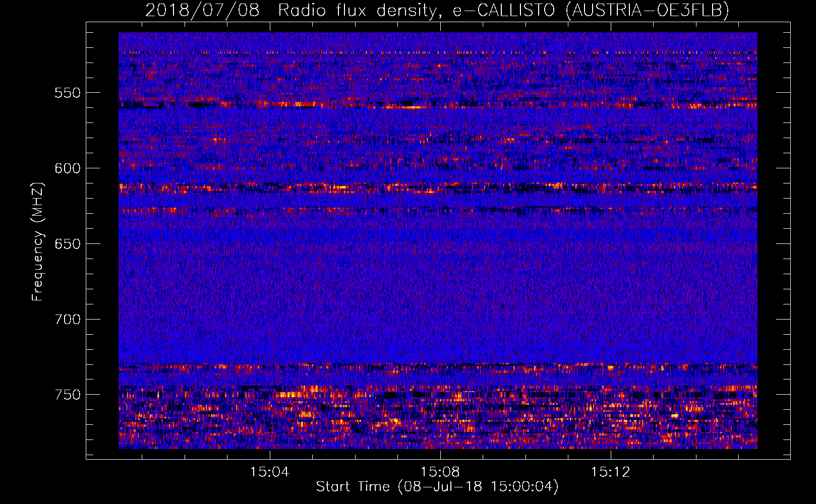Click the 750 frequency axis label
The width and height of the screenshot is (816, 504).
(68, 395)
